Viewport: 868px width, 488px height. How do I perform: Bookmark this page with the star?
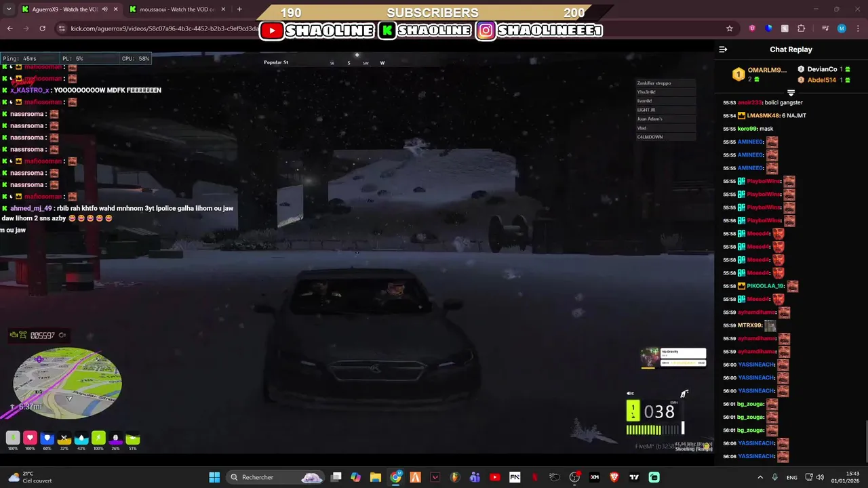[730, 28]
